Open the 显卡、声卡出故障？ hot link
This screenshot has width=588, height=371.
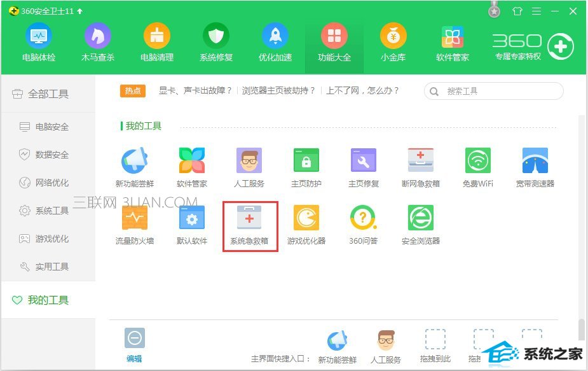tap(195, 90)
